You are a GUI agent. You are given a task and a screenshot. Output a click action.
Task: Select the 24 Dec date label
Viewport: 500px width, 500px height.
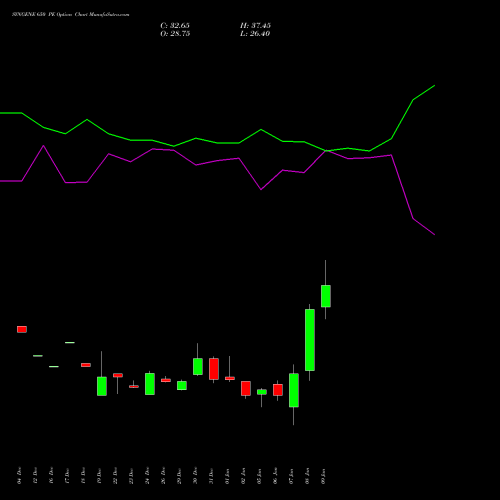tap(147, 475)
